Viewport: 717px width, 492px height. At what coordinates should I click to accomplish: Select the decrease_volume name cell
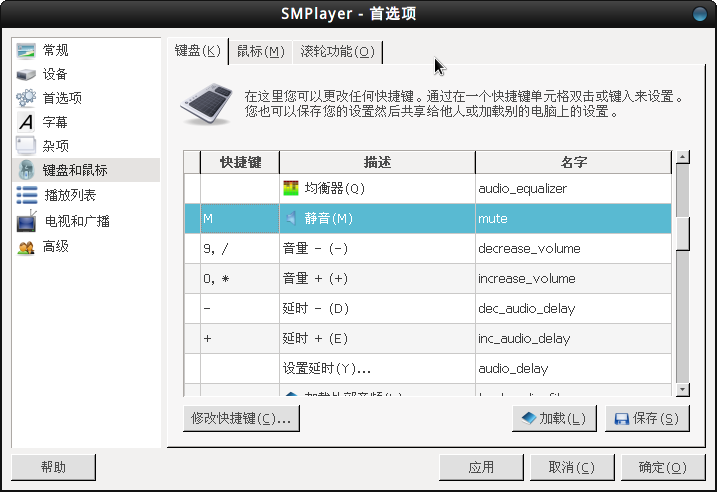573,249
